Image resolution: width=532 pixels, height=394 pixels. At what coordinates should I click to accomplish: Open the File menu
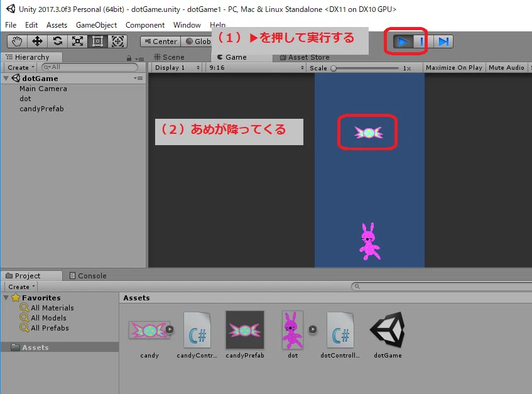click(11, 25)
